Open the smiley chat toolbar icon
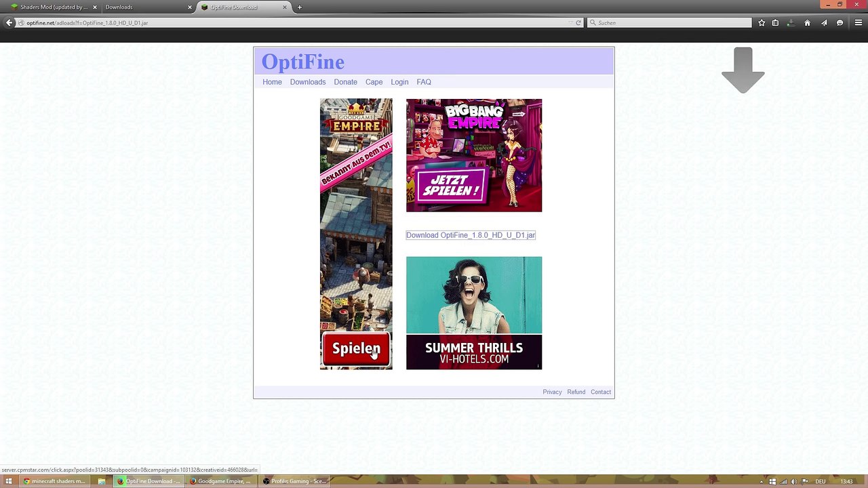The image size is (868, 488). coord(840,22)
